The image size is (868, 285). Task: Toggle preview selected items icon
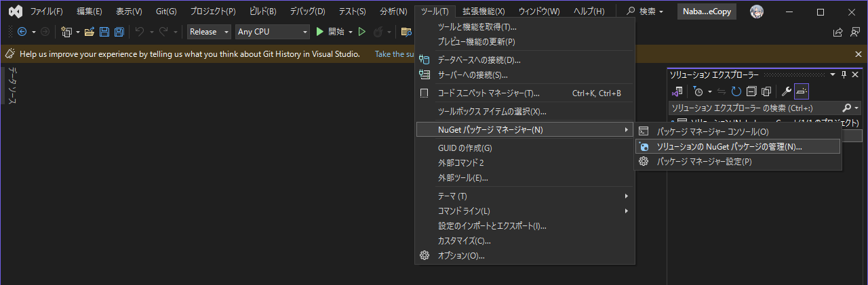click(x=802, y=91)
